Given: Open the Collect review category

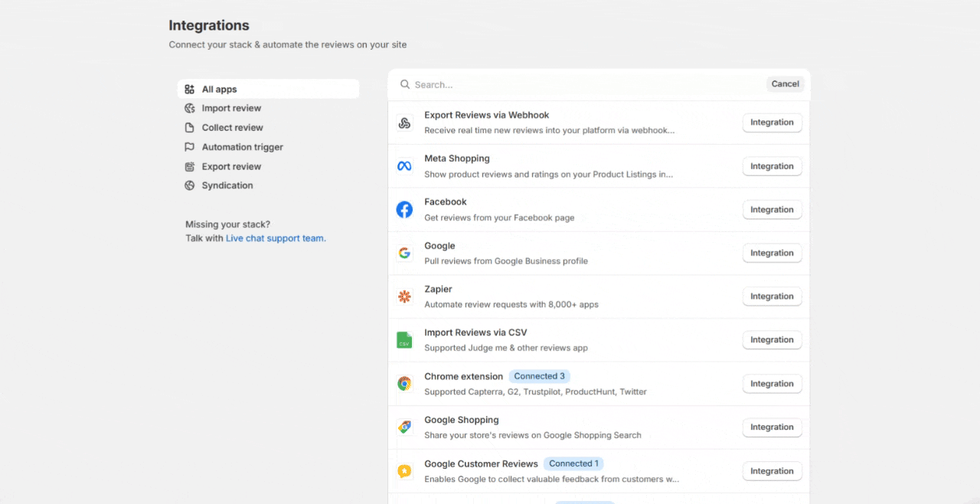Looking at the screenshot, I should (232, 128).
